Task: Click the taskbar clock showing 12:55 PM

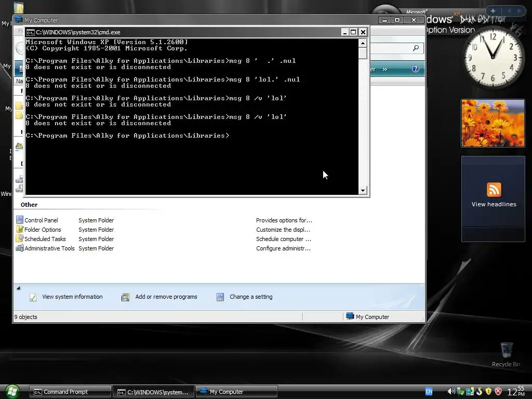Action: tap(516, 392)
